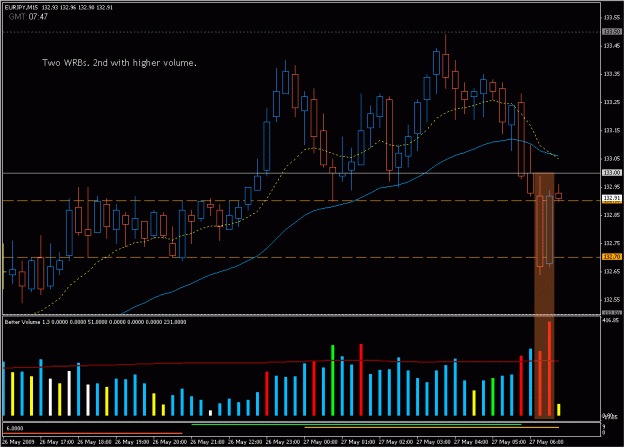Select the tall green volume bar

[333, 381]
